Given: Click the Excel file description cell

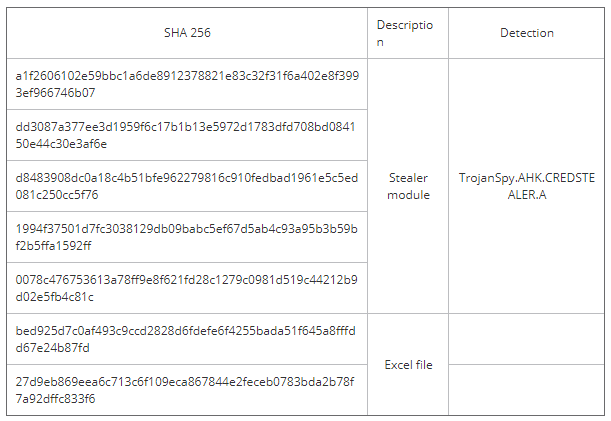Looking at the screenshot, I should pos(408,365).
